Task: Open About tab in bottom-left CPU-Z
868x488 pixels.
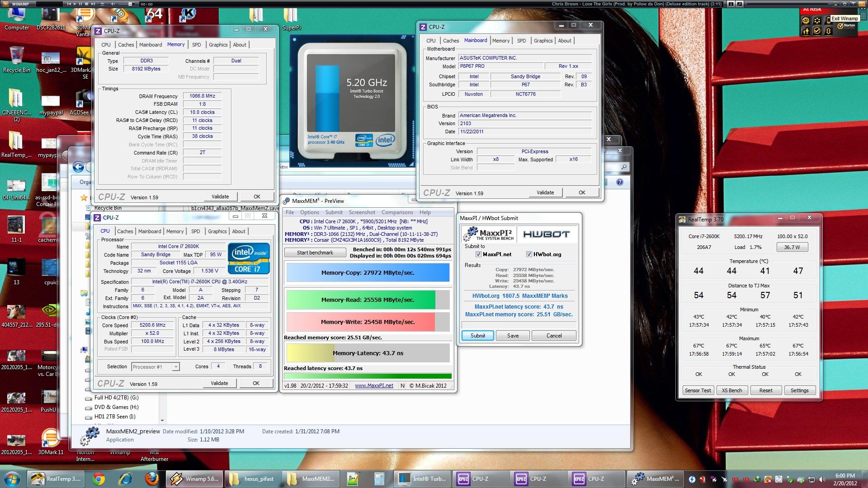Action: [x=239, y=231]
